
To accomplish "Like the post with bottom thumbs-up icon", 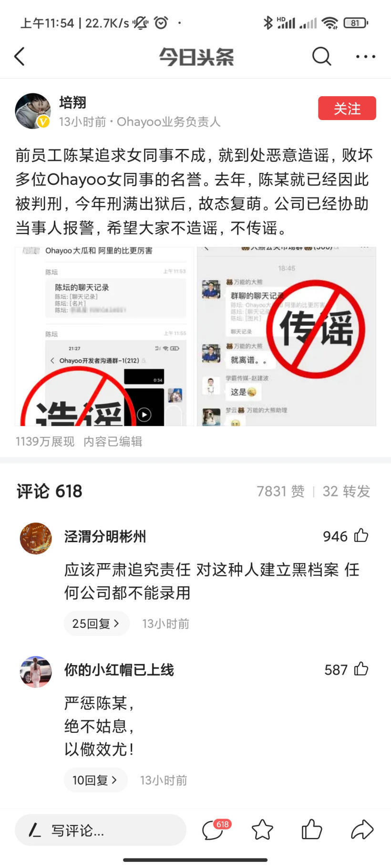I will click(x=312, y=829).
